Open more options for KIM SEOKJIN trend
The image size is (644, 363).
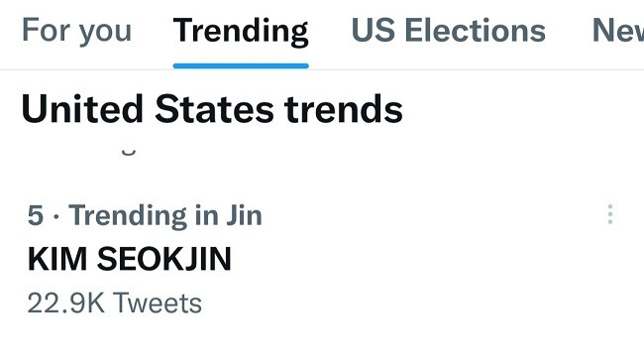[x=610, y=214]
